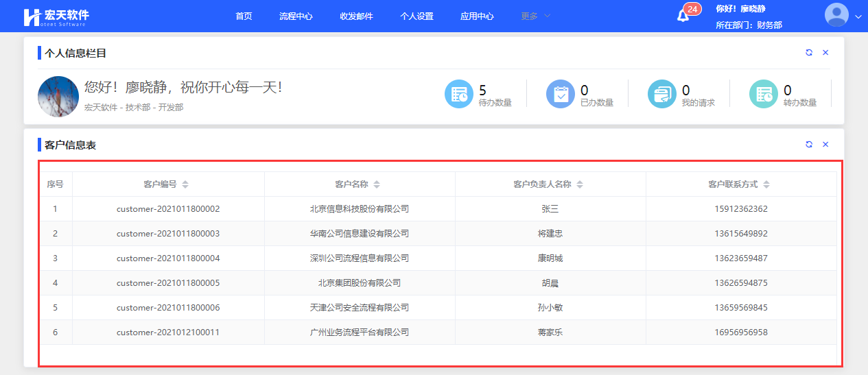Refresh the 客户信息表 panel
Viewport: 868px width, 375px height.
(x=809, y=145)
